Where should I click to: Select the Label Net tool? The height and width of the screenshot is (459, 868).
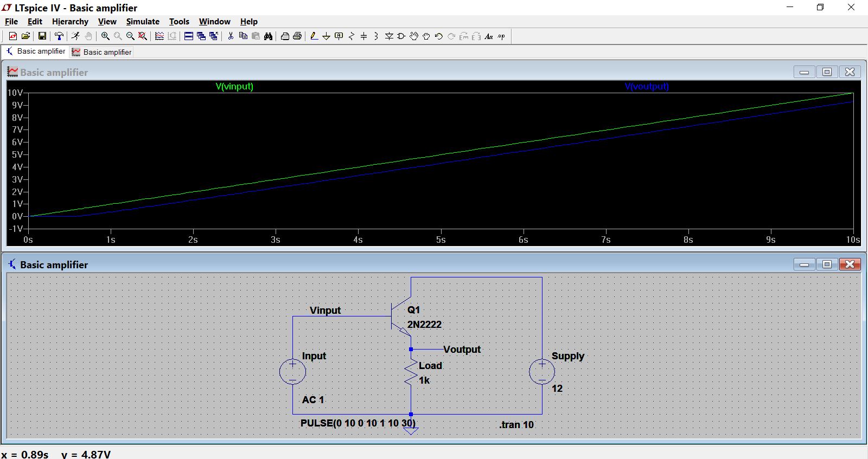(339, 36)
